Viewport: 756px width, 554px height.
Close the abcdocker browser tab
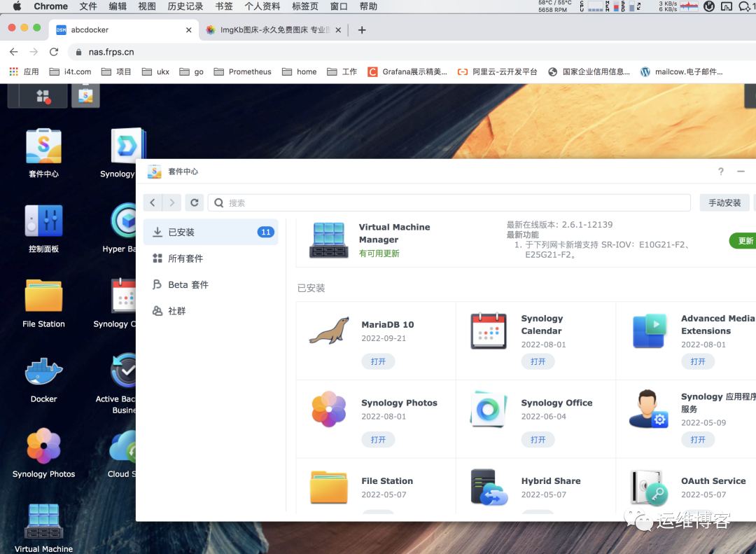188,30
